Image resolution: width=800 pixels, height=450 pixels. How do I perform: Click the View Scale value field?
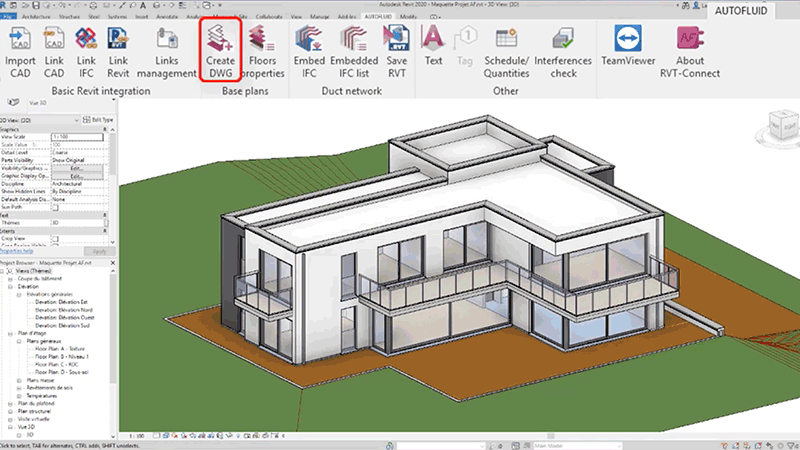77,137
